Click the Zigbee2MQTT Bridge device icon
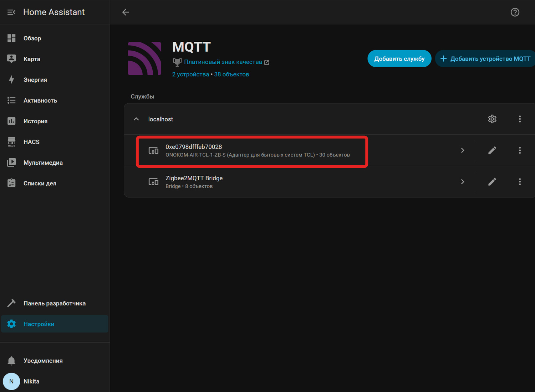The height and width of the screenshot is (392, 535). point(153,182)
